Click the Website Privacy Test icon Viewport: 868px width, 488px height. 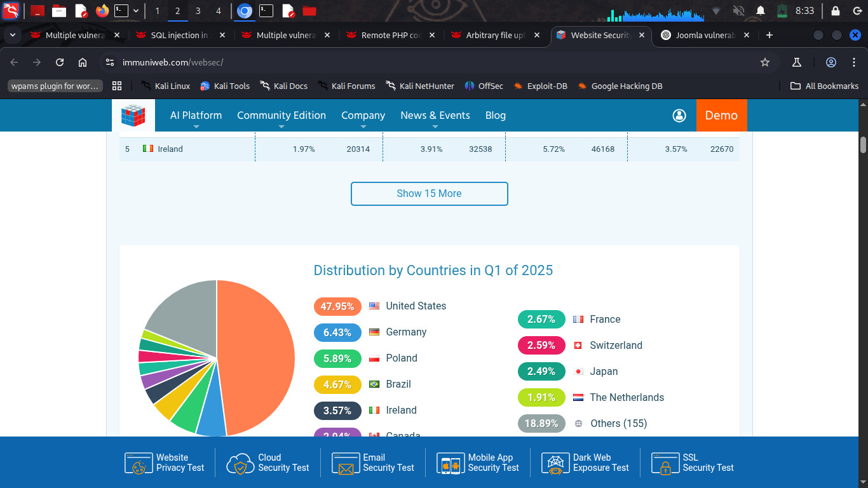(139, 463)
